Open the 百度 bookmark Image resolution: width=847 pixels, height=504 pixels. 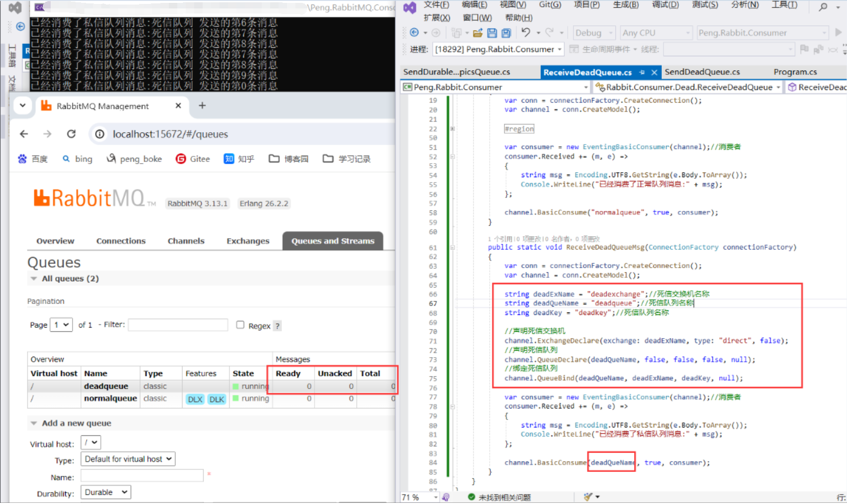pyautogui.click(x=33, y=159)
